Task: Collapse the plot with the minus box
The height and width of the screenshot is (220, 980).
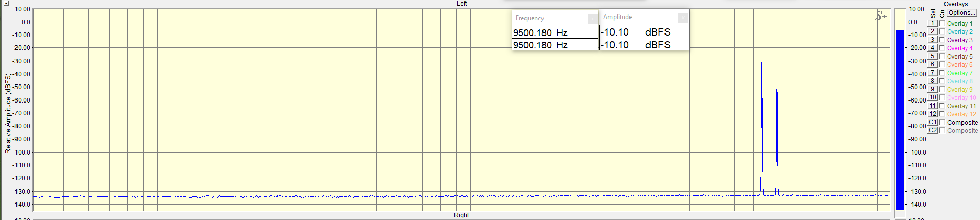Action: coord(6,3)
